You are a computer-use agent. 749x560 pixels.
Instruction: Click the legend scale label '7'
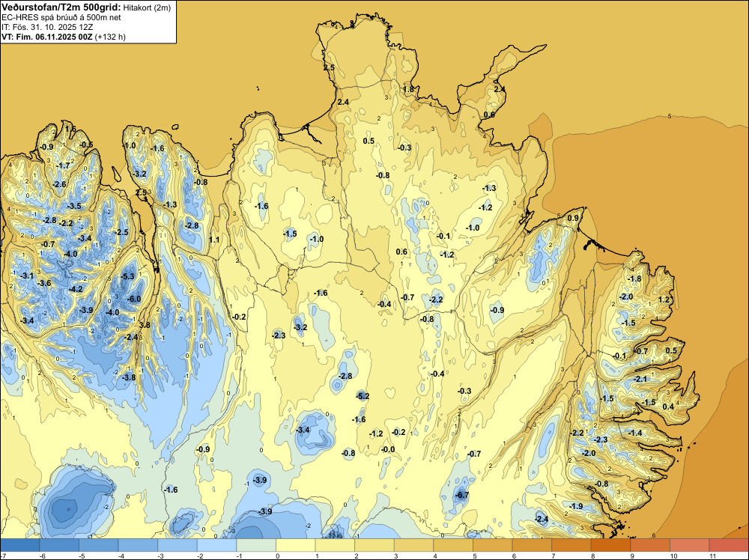554,556
